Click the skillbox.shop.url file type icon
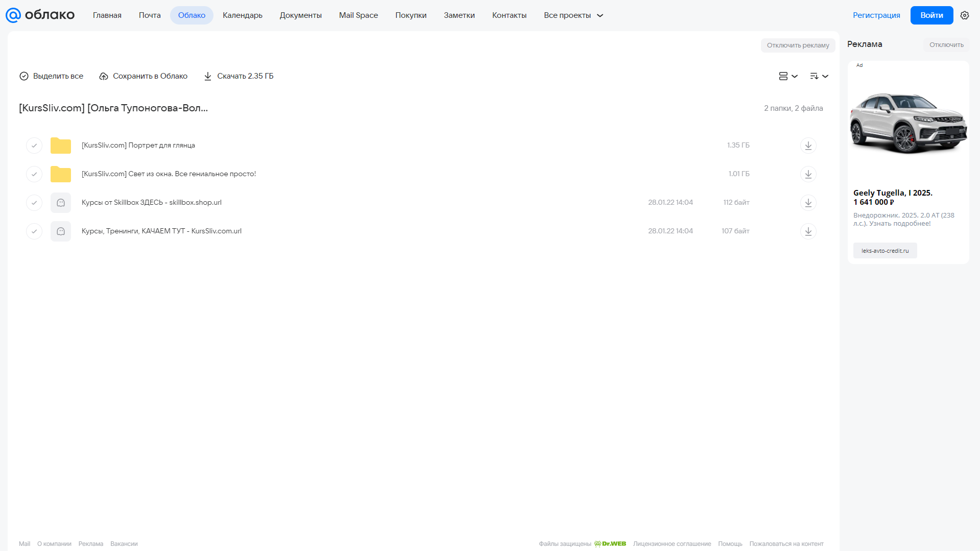This screenshot has width=980, height=551. [x=61, y=203]
